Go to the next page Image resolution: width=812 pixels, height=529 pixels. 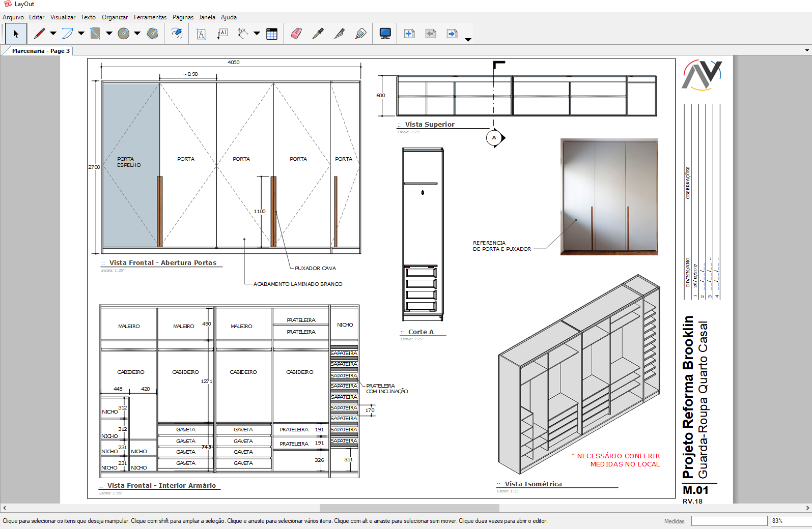point(452,34)
